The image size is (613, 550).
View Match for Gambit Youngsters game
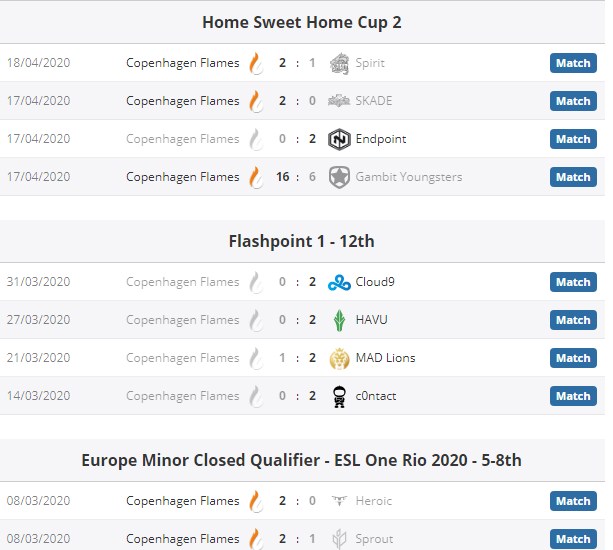click(x=573, y=177)
